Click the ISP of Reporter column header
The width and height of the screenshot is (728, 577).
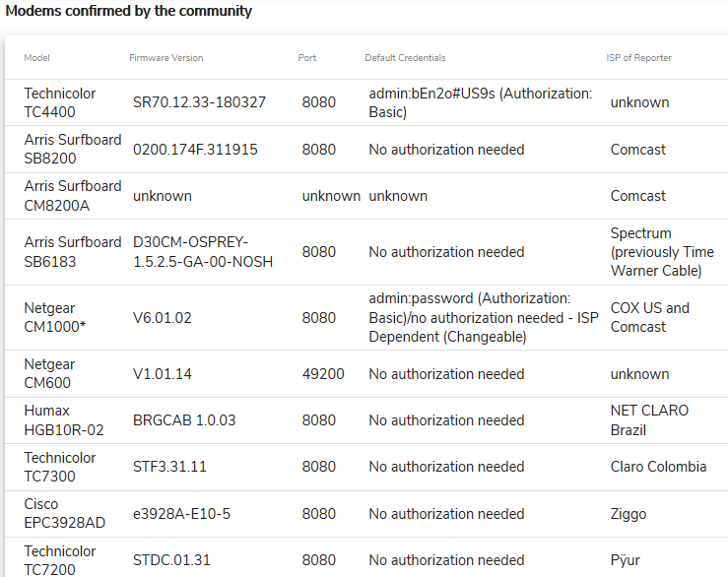tap(638, 58)
